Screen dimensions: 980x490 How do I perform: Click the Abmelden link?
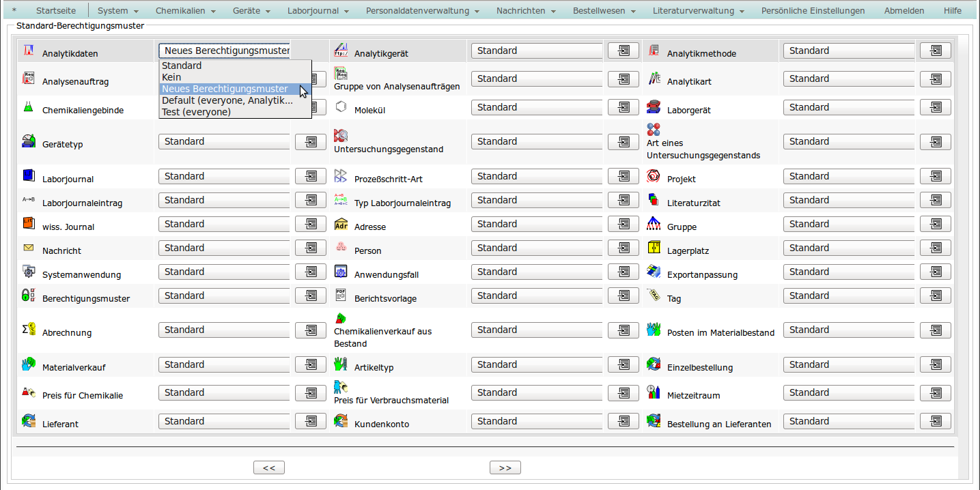click(904, 11)
